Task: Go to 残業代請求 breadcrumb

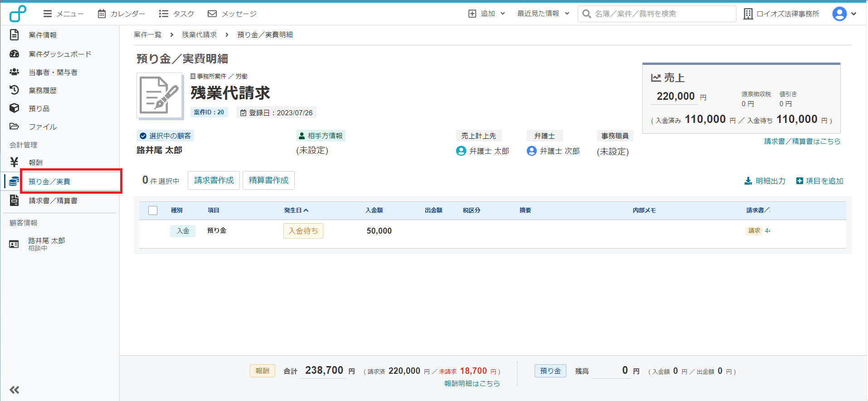Action: point(200,34)
